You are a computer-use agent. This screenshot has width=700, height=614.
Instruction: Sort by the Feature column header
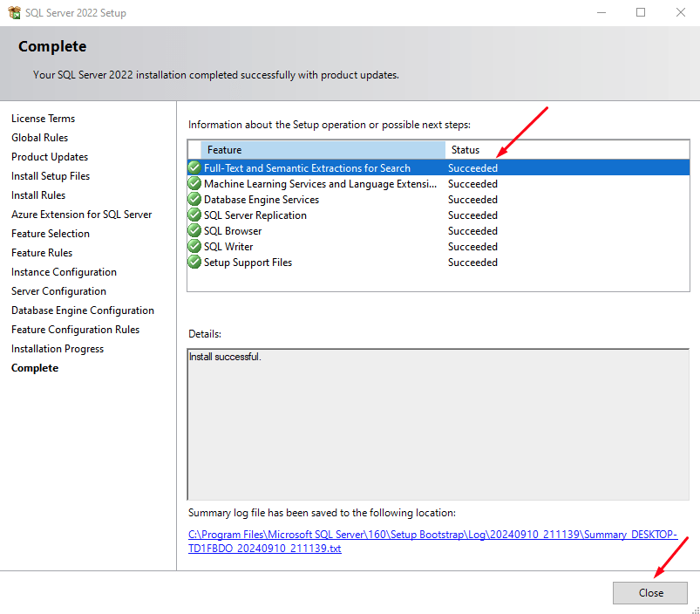tap(323, 150)
